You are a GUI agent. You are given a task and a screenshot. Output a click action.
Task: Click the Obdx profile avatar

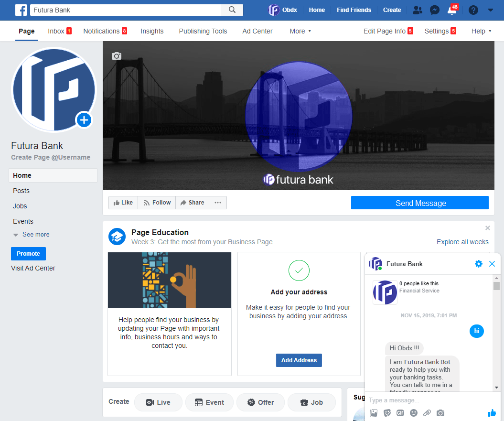pos(274,10)
